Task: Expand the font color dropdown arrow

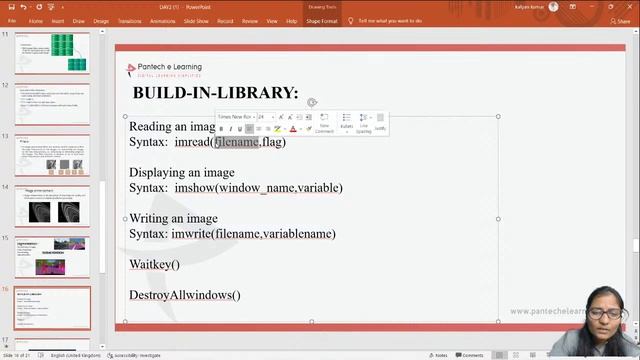Action: coord(301,129)
